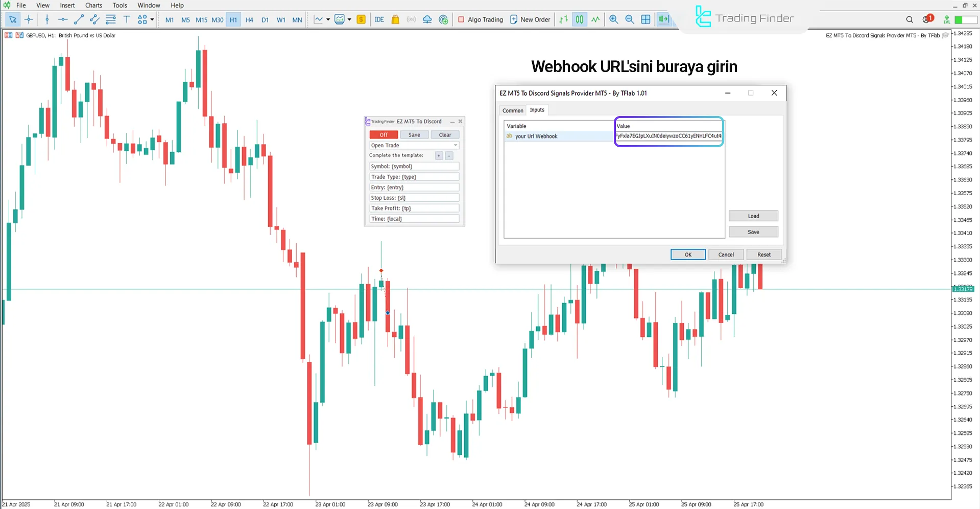
Task: Click Clear in EZ MT5 panel
Action: 445,135
